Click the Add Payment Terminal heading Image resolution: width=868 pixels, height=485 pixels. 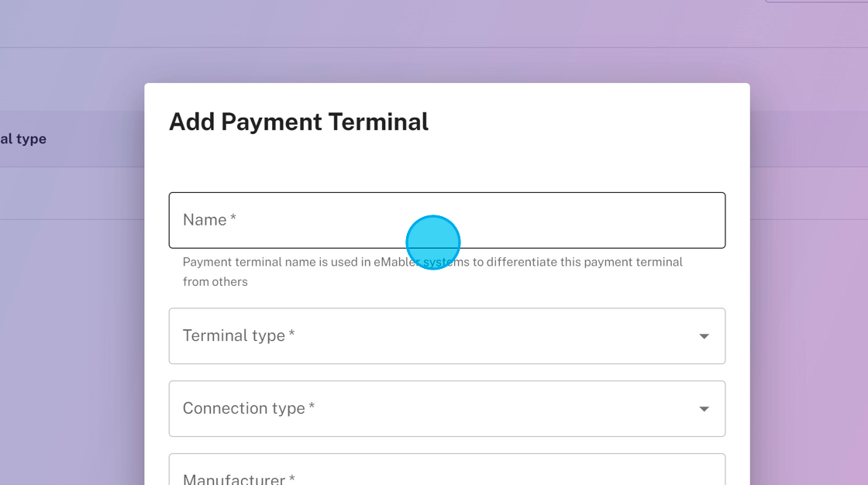click(298, 122)
